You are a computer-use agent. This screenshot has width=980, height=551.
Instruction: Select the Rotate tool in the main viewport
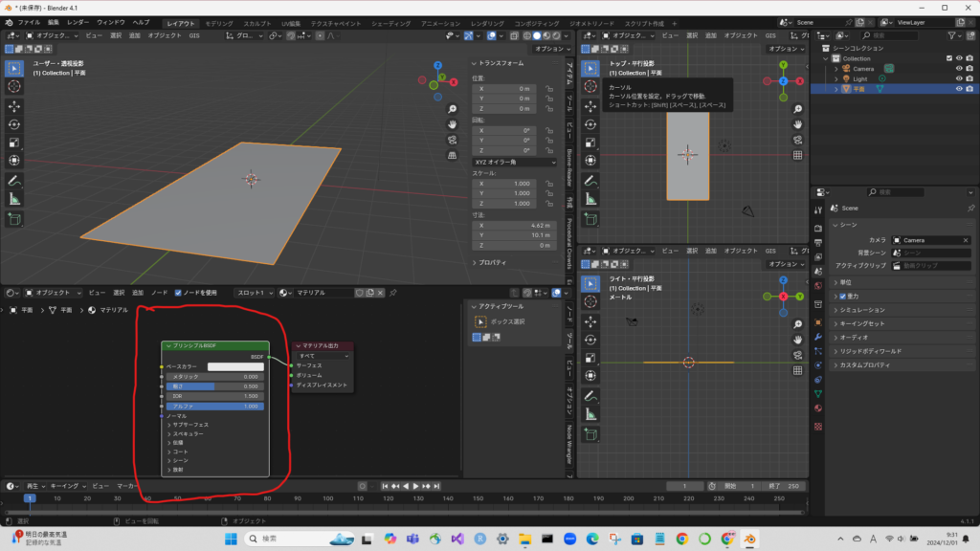click(x=14, y=124)
